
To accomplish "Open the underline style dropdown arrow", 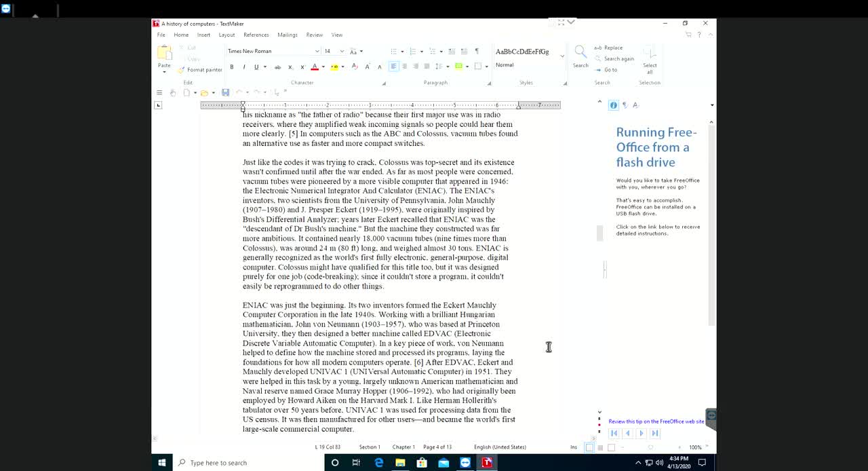I will (264, 67).
